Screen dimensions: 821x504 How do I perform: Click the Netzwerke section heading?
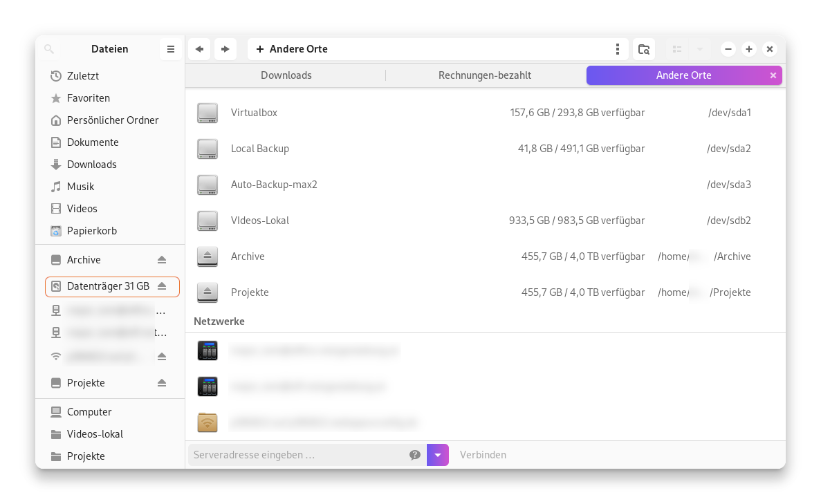coord(219,321)
